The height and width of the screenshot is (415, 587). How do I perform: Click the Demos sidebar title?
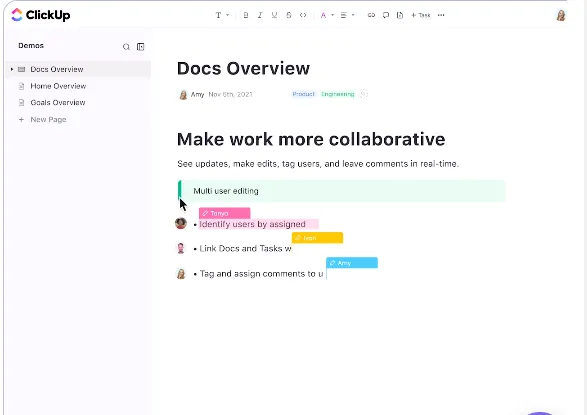pos(31,46)
